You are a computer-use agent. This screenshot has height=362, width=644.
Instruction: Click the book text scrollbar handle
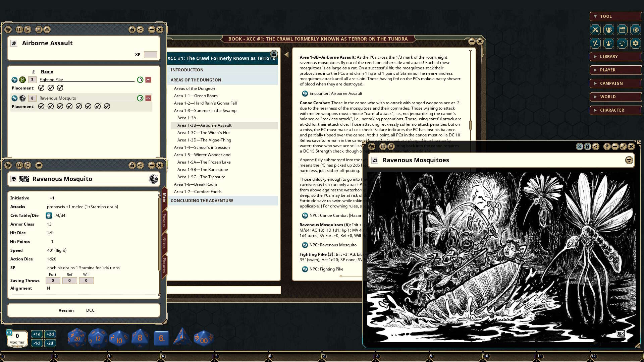point(470,125)
